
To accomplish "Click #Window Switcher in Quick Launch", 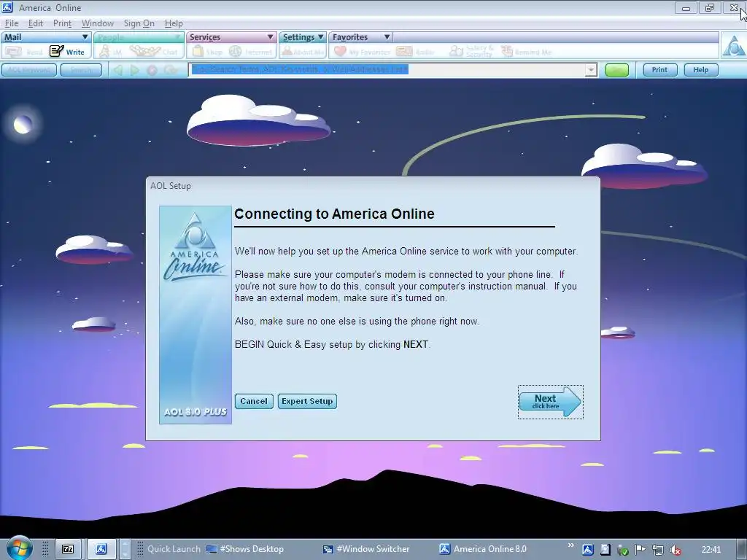I will coord(366,549).
